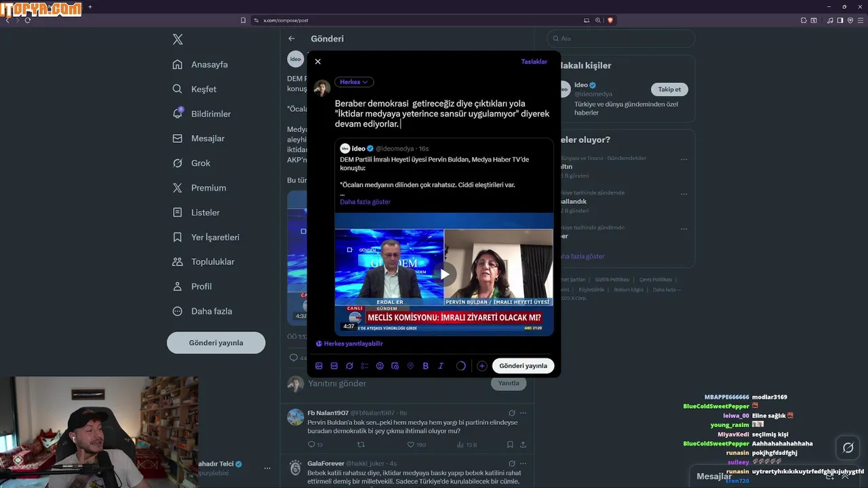The height and width of the screenshot is (488, 868).
Task: Open Yer İşaretleri bookmarks
Action: [206, 237]
